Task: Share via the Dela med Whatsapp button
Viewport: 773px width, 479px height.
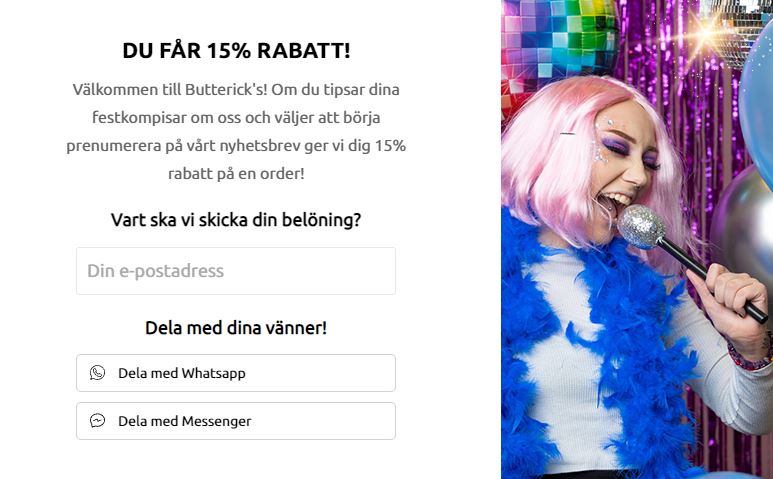Action: point(236,373)
